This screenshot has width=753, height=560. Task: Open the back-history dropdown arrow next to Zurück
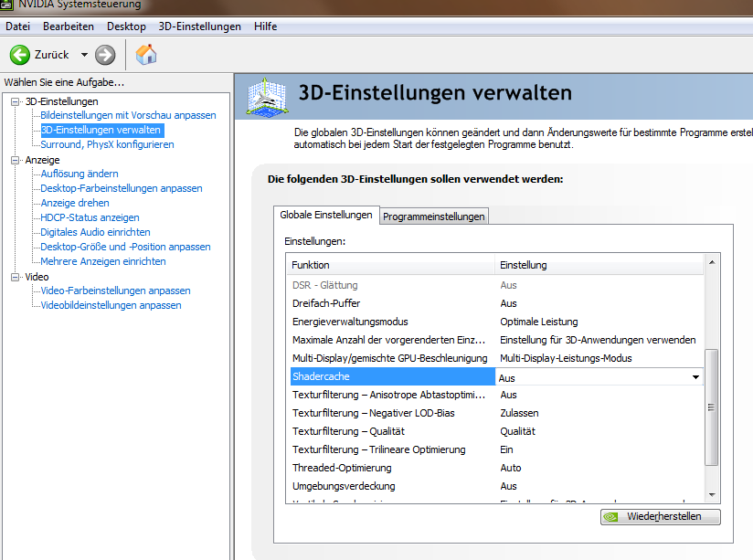coord(84,55)
